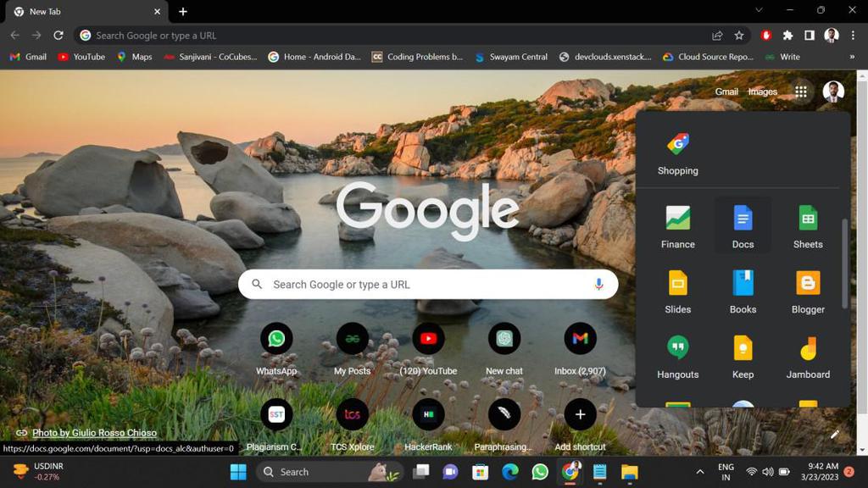Launch Google Docs from apps panel
The height and width of the screenshot is (488, 868).
(743, 227)
